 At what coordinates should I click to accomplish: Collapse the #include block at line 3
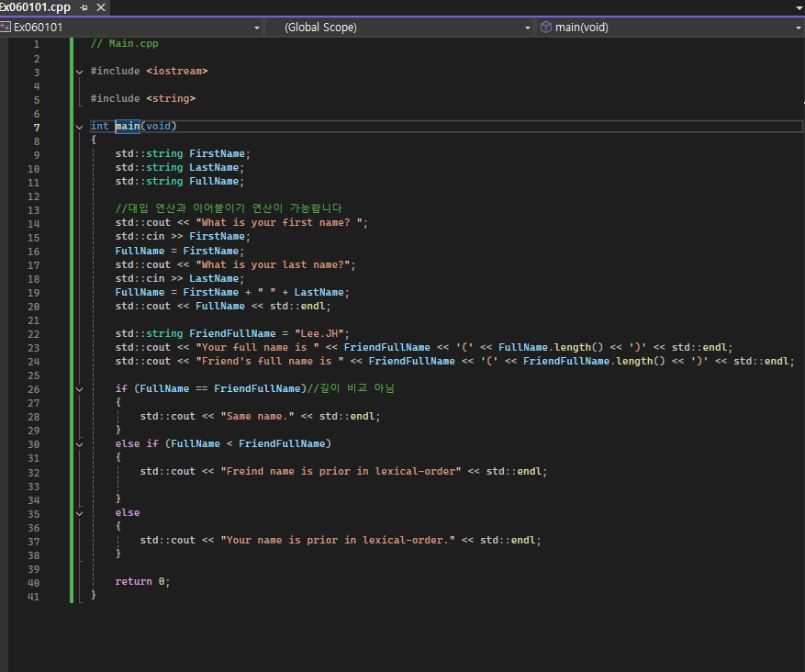tap(80, 72)
